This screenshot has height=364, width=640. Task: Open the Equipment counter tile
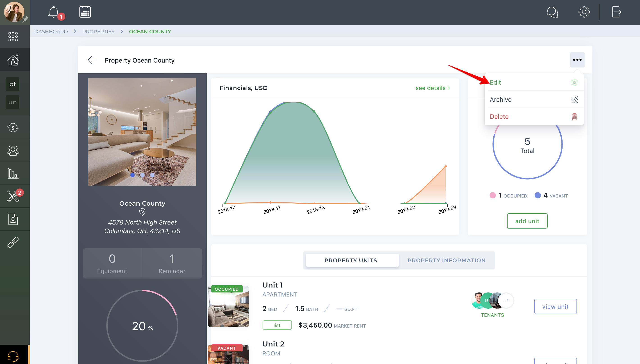tap(112, 263)
